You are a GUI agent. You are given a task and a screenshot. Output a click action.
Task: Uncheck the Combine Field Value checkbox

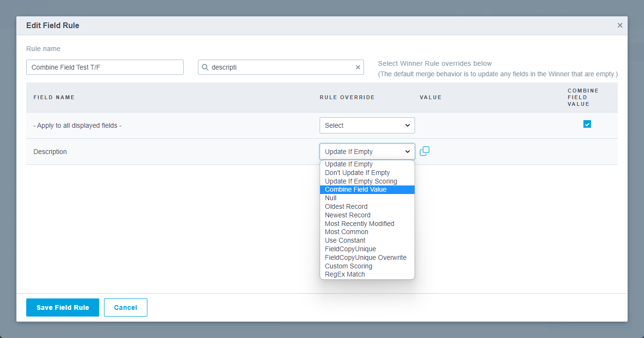coord(587,124)
